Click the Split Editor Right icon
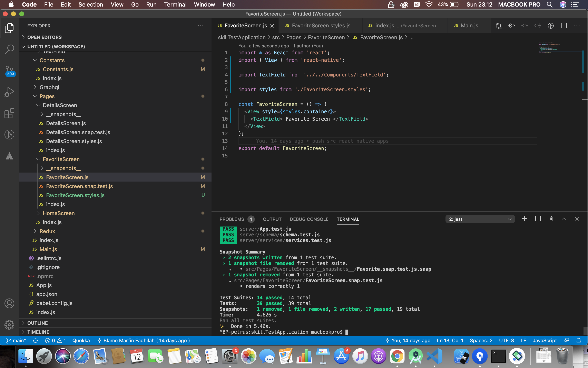The width and height of the screenshot is (588, 368). coord(564,26)
